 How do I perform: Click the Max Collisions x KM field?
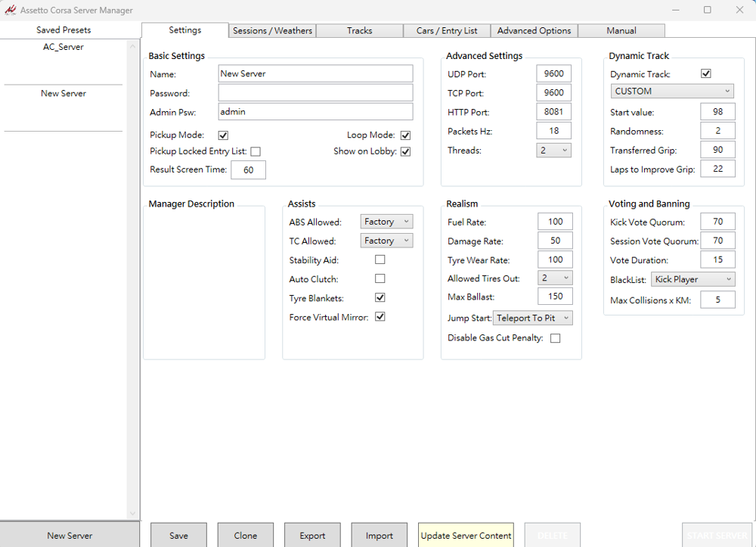point(717,300)
